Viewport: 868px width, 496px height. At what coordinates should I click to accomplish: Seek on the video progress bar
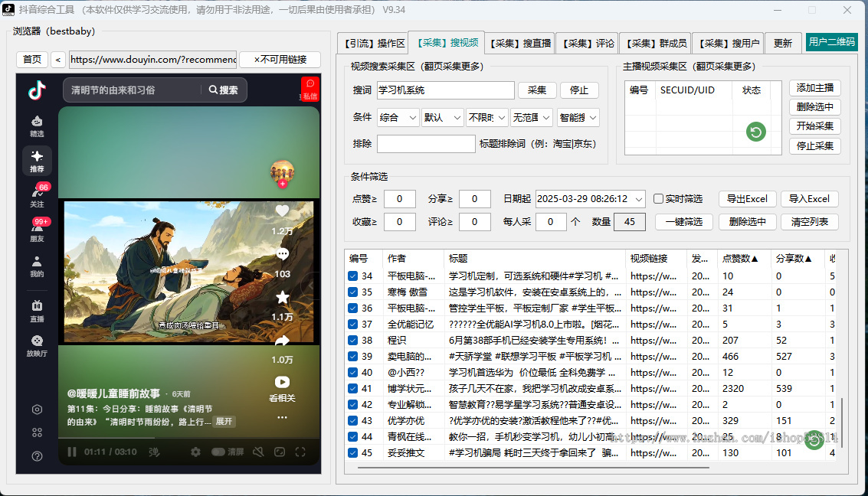coord(188,438)
